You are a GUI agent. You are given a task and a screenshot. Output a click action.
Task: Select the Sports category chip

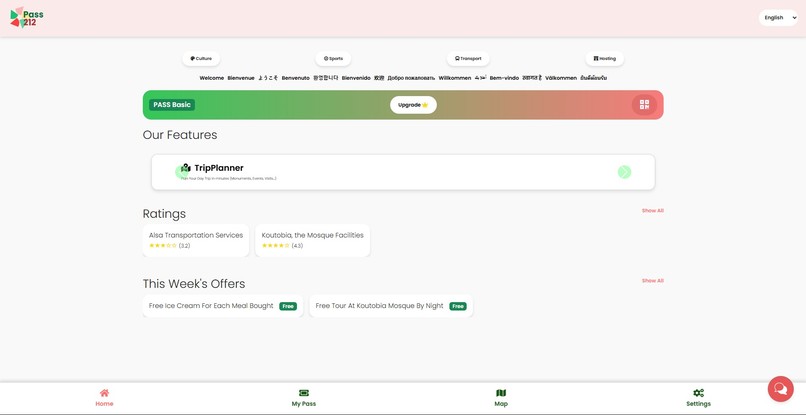[x=333, y=59]
